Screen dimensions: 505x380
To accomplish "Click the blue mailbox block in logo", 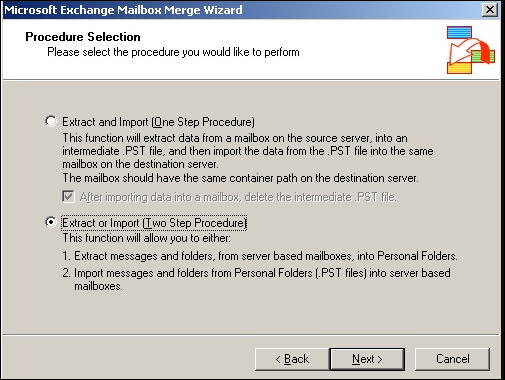I will click(x=459, y=32).
